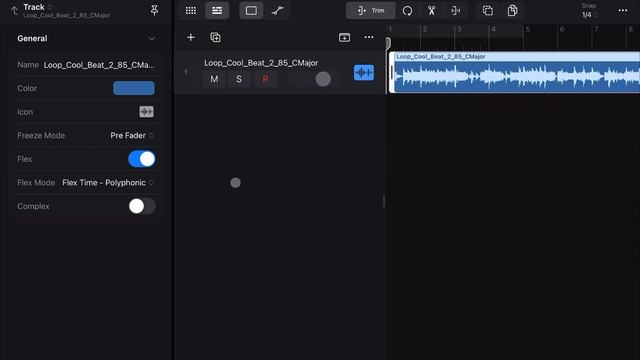Click the multi-select regions icon
Screen dimensions: 640x360
(x=488, y=11)
